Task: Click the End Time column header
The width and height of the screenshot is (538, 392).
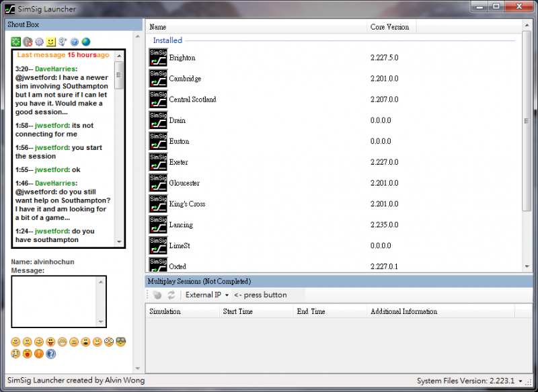Action: click(330, 311)
